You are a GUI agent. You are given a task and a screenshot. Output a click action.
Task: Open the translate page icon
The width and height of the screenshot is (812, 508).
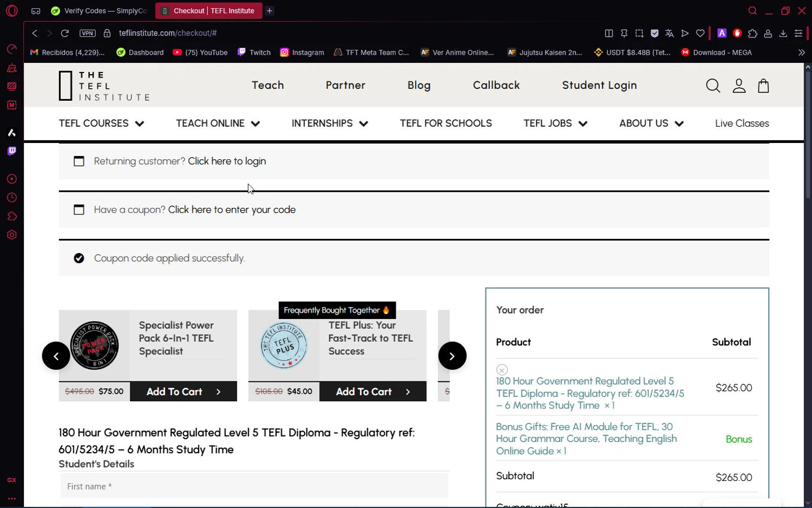point(670,33)
